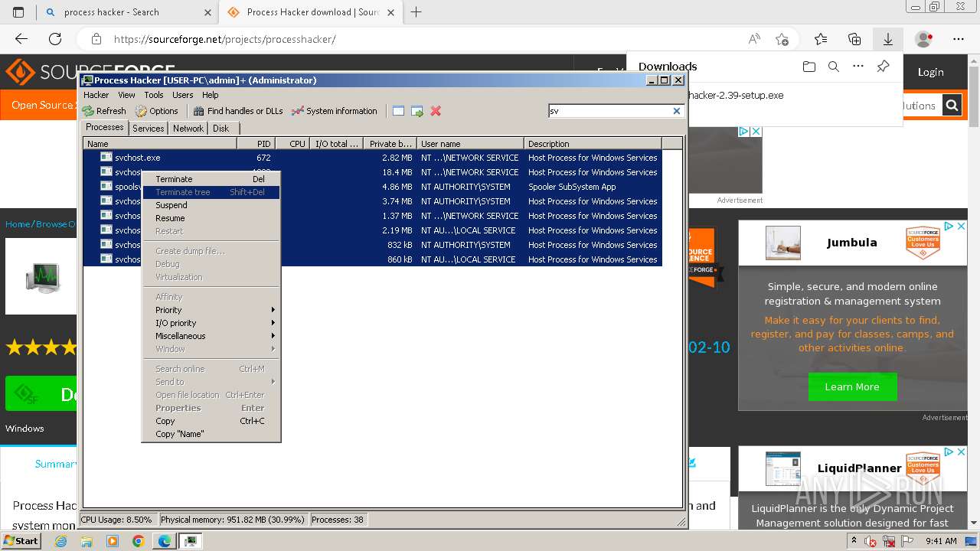980x551 pixels.
Task: Go back with the browser back arrow
Action: tap(21, 39)
